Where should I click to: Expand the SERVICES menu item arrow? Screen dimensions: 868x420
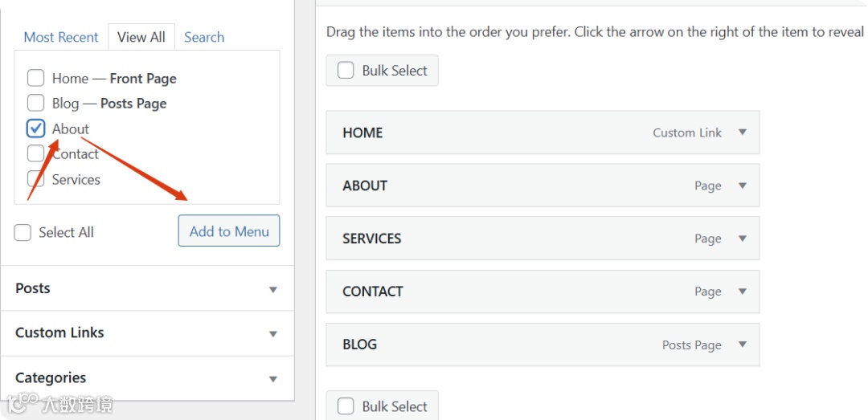pos(742,239)
